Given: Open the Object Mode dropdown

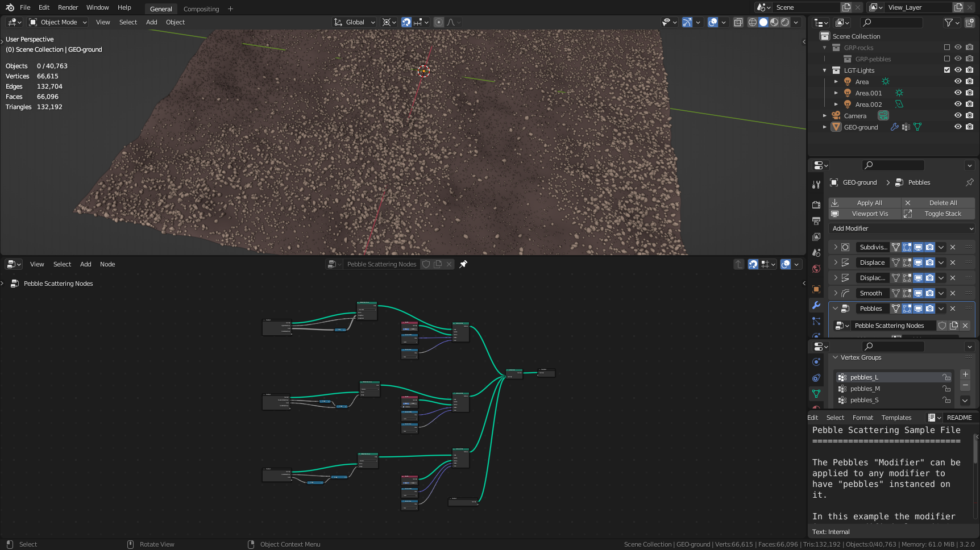Looking at the screenshot, I should pyautogui.click(x=58, y=22).
